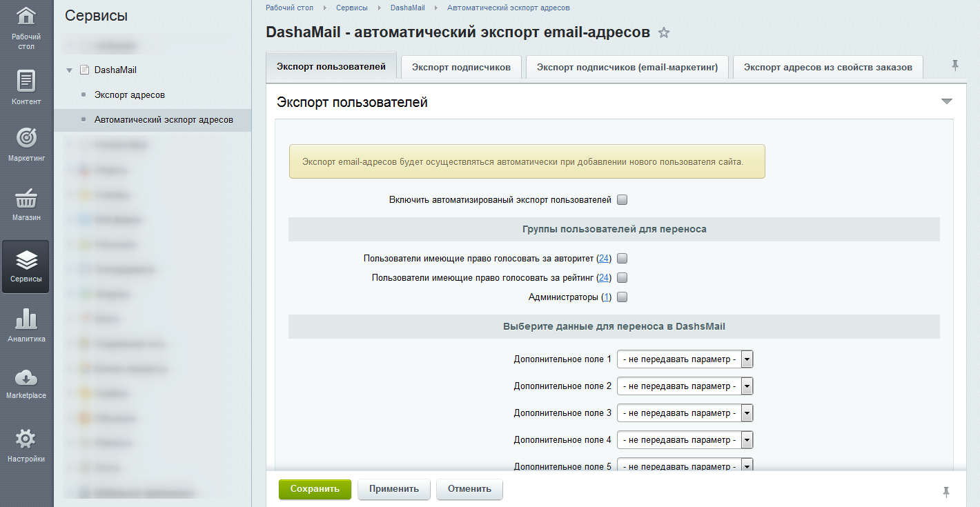Open the Настройки gear icon
This screenshot has height=507, width=980.
[26, 439]
